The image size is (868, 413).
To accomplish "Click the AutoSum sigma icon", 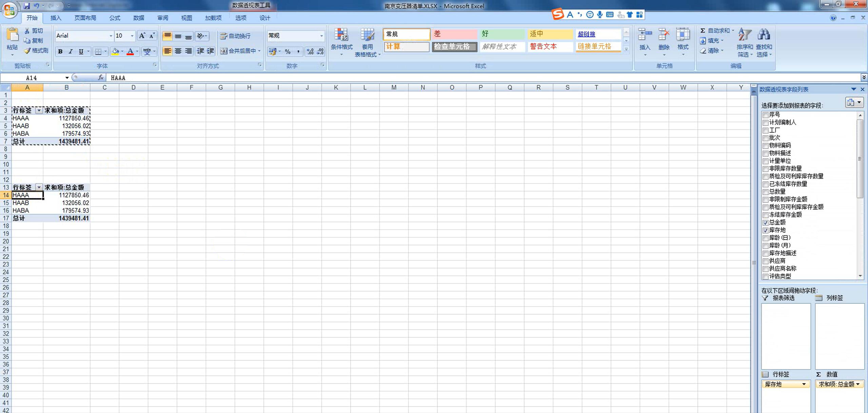I will tap(703, 31).
